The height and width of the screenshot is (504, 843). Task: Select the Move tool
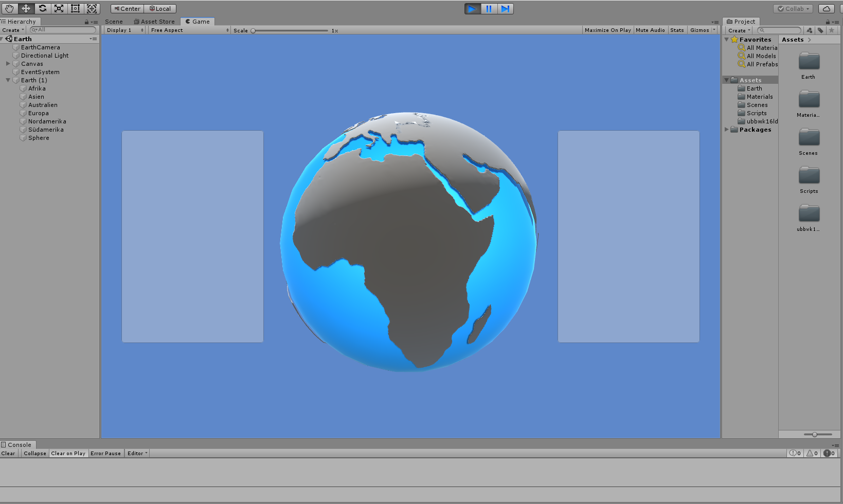(26, 8)
